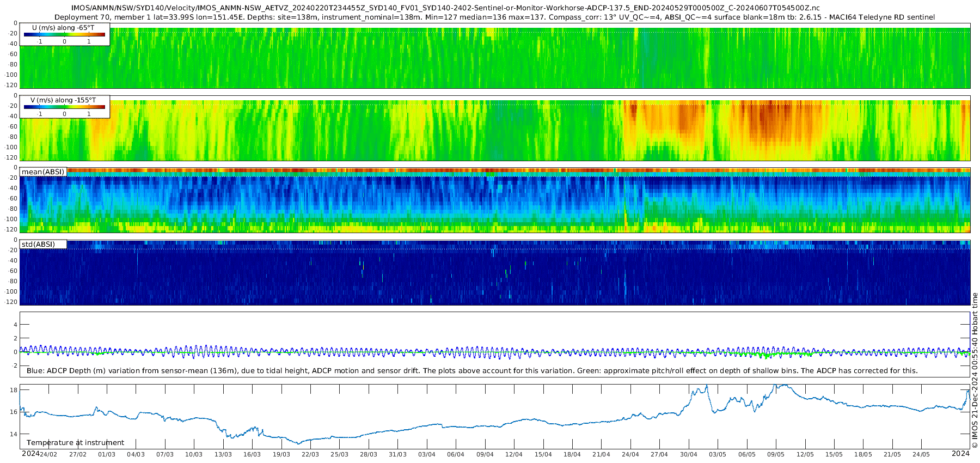
Task: Click the IMOS copyright timestamp text
Action: pyautogui.click(x=975, y=370)
